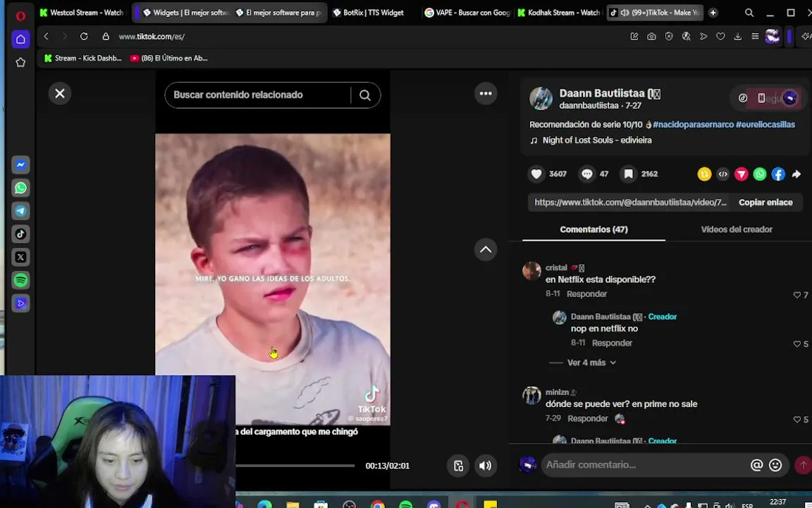Like the video via heart icon 3607

[x=536, y=174]
